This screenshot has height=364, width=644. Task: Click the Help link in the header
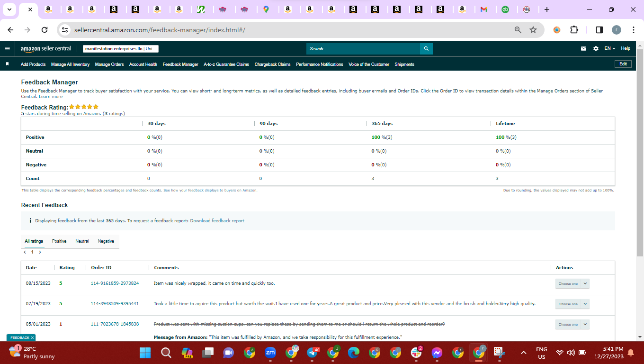(x=626, y=48)
